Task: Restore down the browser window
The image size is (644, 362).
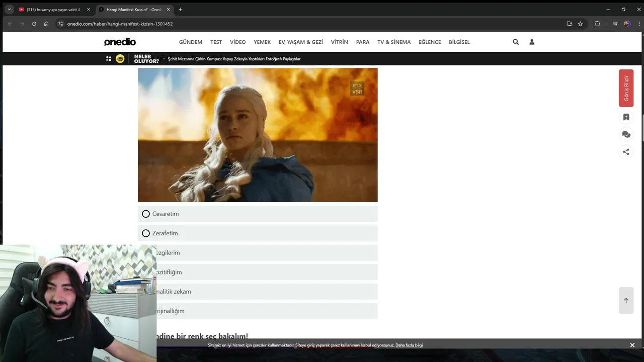Action: click(623, 10)
